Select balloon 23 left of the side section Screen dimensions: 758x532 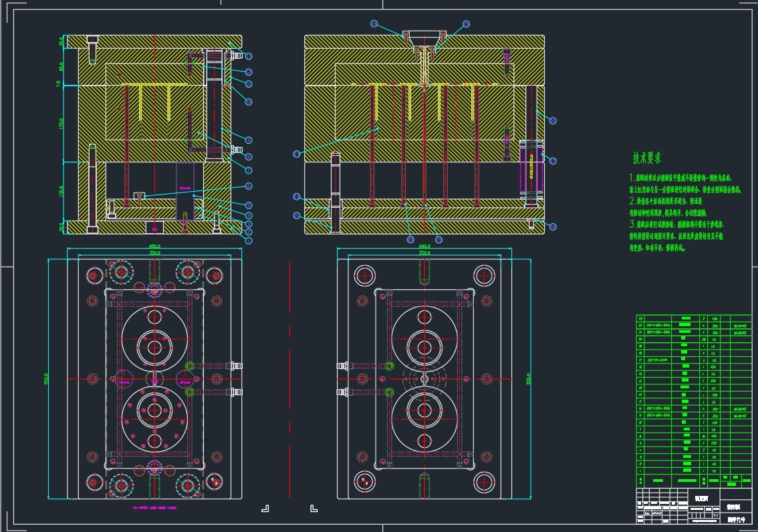point(296,154)
